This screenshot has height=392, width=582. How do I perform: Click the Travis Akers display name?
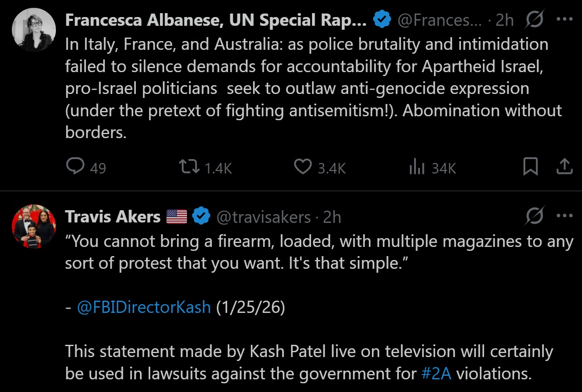point(113,217)
